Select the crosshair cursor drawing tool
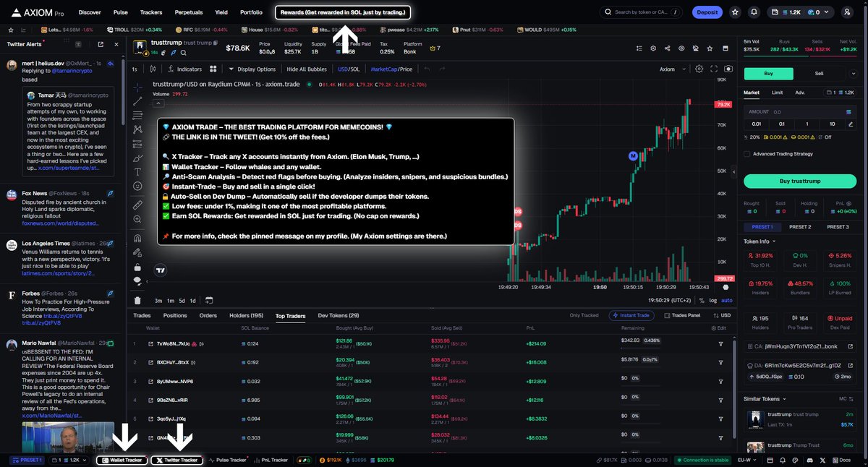The image size is (868, 467). pos(137,87)
